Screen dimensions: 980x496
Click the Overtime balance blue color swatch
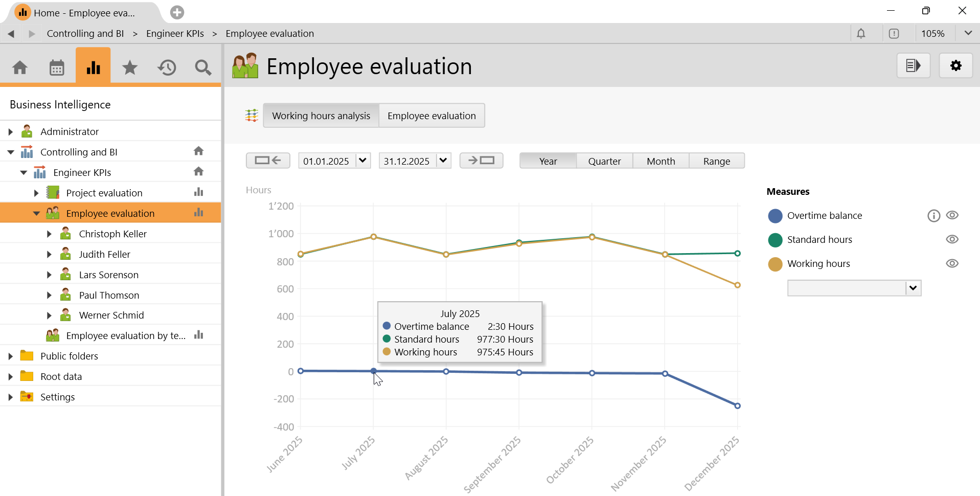pos(775,216)
